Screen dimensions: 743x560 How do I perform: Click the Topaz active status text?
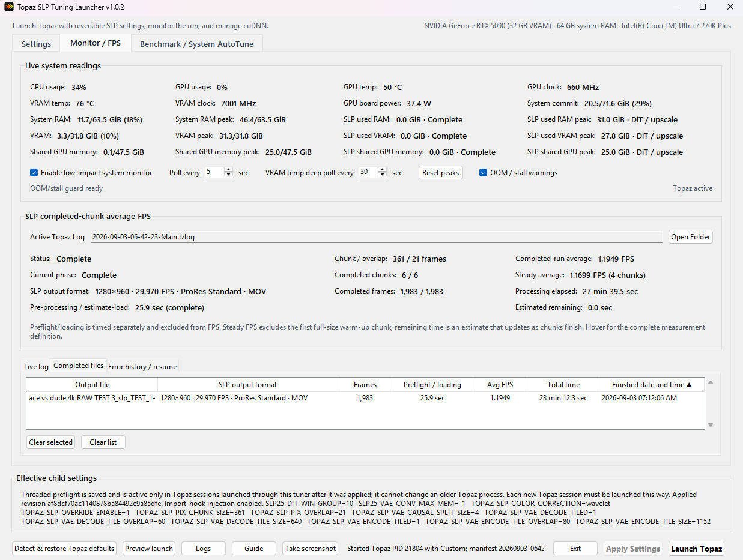693,188
